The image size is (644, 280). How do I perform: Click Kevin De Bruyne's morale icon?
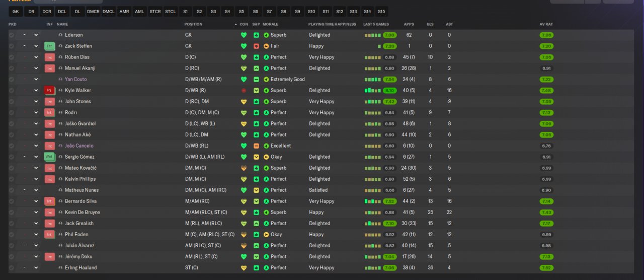(x=266, y=213)
